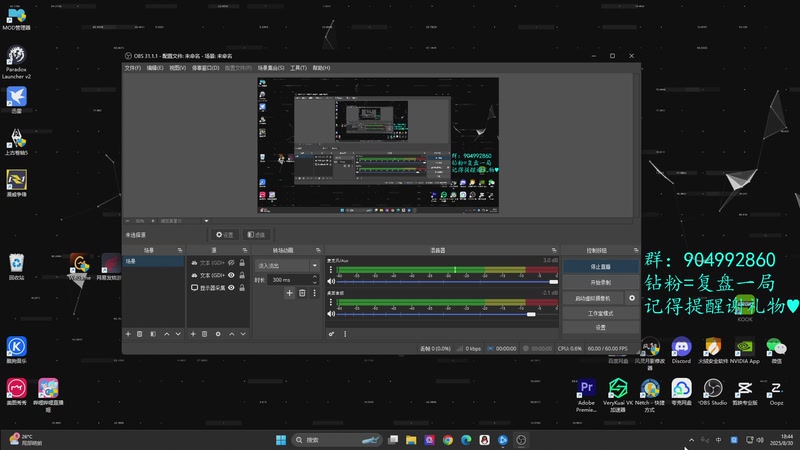Open the preview scaling dropdown arrow below preview
800x450 pixels.
click(206, 221)
